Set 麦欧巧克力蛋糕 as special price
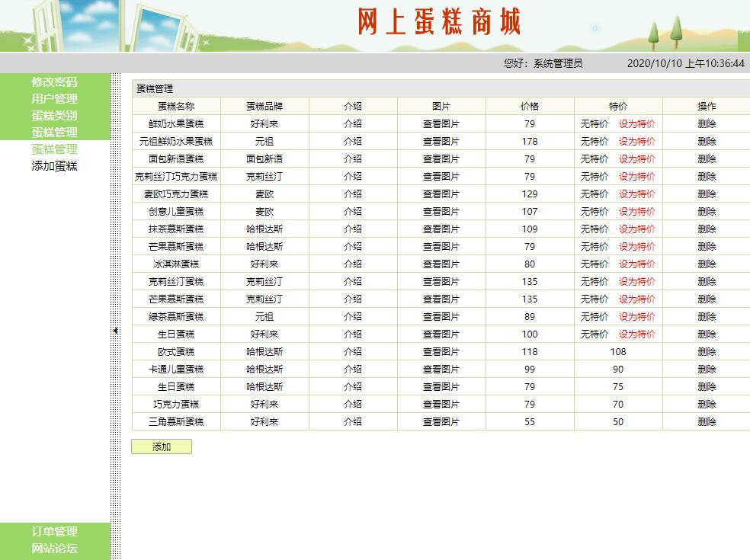The image size is (750, 560). [x=638, y=194]
